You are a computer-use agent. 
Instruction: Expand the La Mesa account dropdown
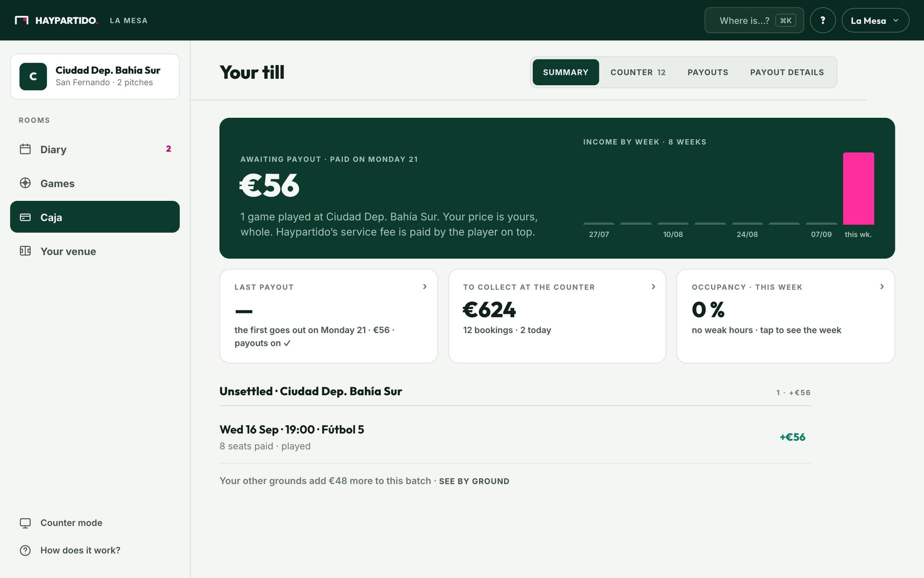click(875, 20)
